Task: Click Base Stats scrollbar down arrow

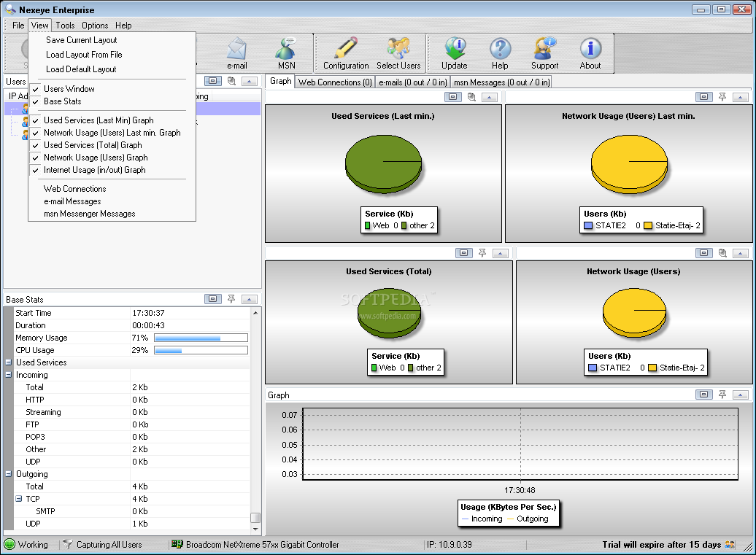Action: click(255, 529)
